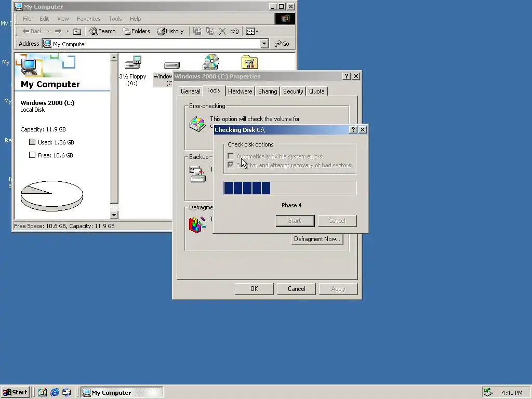Screen dimensions: 532x399
Task: Click the Windows logo throbber icon
Action: coord(285,19)
